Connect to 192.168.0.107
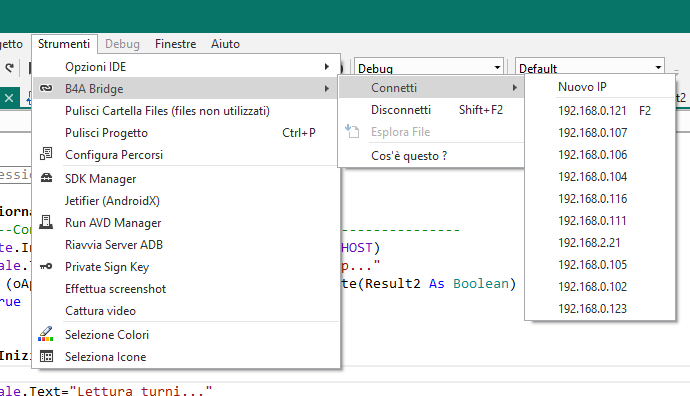This screenshot has width=690, height=396. pyautogui.click(x=600, y=132)
